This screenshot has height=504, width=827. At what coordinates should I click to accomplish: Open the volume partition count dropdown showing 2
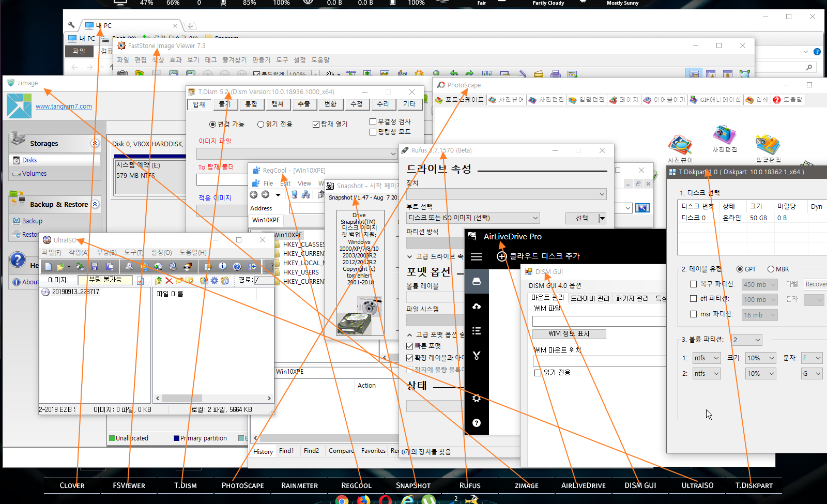click(746, 340)
